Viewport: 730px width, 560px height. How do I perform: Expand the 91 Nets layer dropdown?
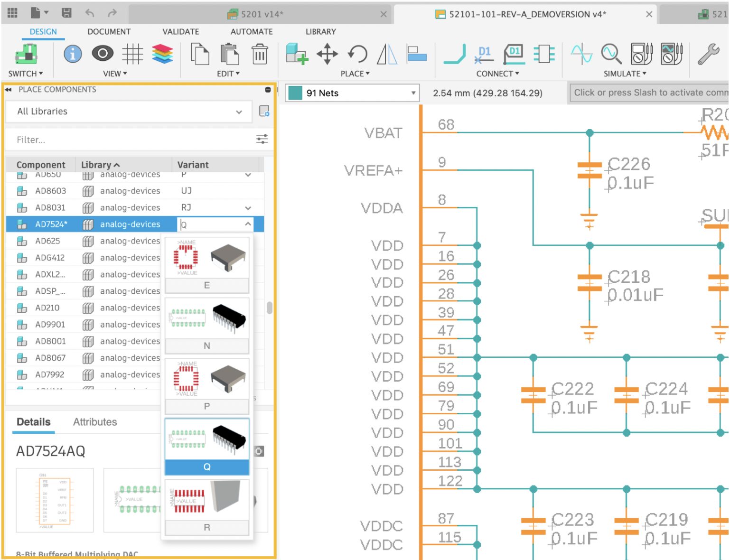pos(413,93)
